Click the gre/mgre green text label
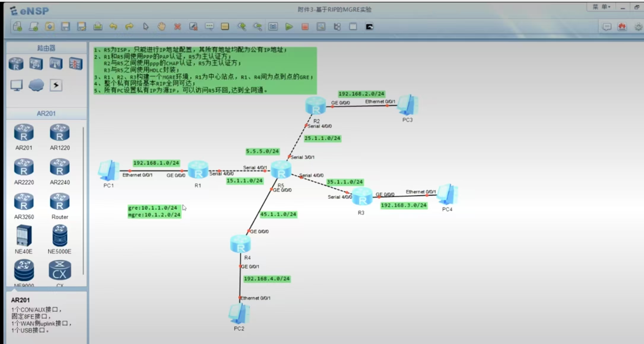Viewport: 644px width, 344px height. (x=154, y=211)
